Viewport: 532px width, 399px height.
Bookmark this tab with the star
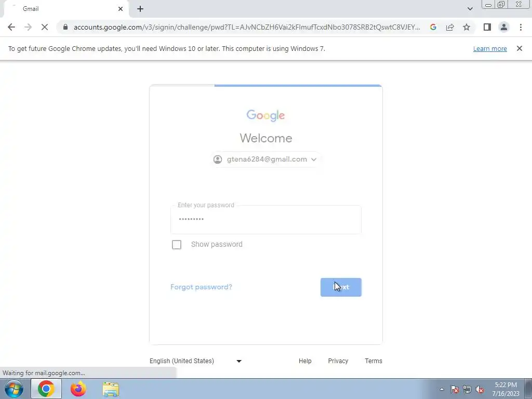coord(467,27)
